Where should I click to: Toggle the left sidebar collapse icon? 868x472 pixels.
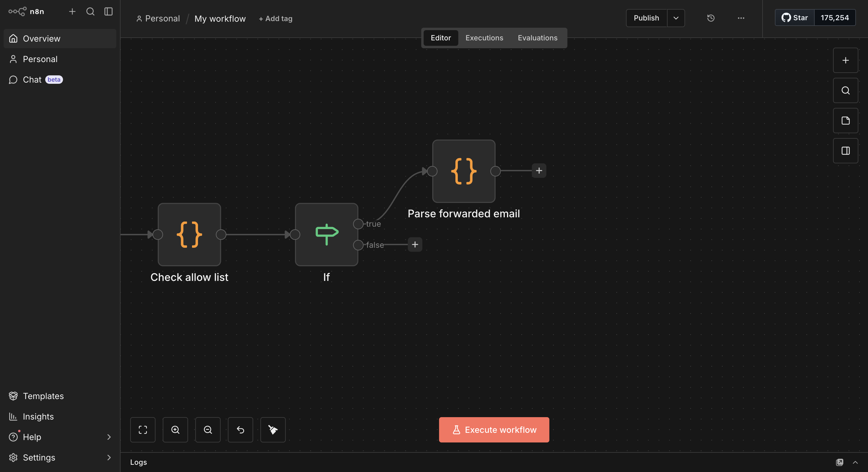pyautogui.click(x=108, y=11)
